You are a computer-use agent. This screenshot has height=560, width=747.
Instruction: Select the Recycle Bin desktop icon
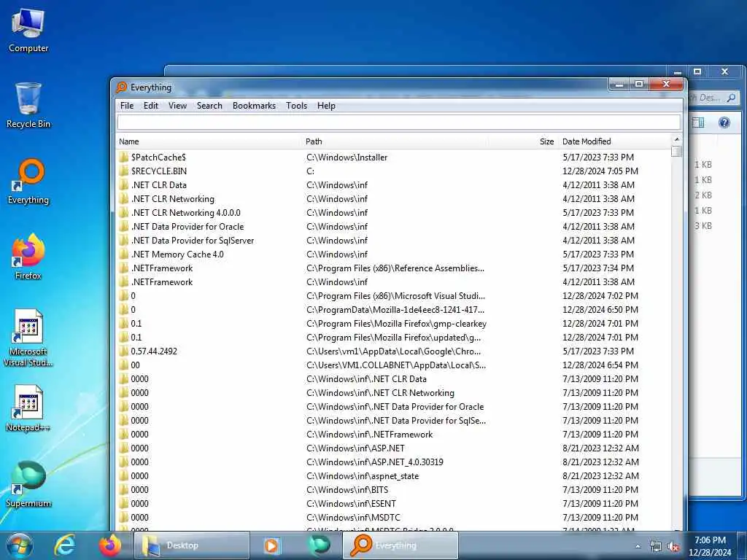(28, 105)
